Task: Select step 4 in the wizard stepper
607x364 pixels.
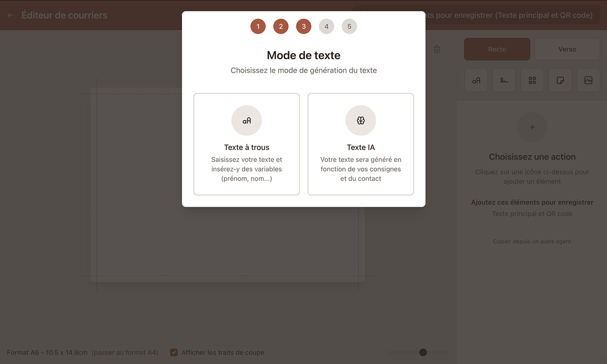Action: (x=326, y=26)
